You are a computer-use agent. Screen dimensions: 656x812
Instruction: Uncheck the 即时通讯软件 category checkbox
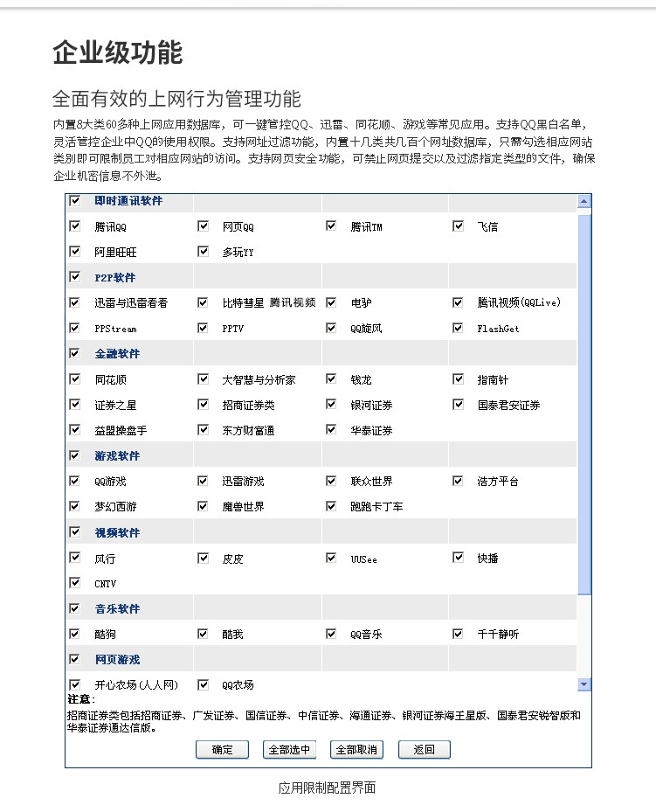coord(75,200)
